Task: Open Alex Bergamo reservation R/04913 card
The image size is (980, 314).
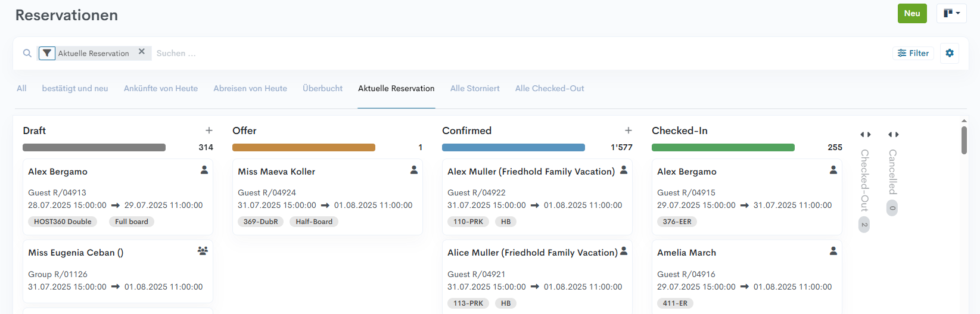Action: 117,197
